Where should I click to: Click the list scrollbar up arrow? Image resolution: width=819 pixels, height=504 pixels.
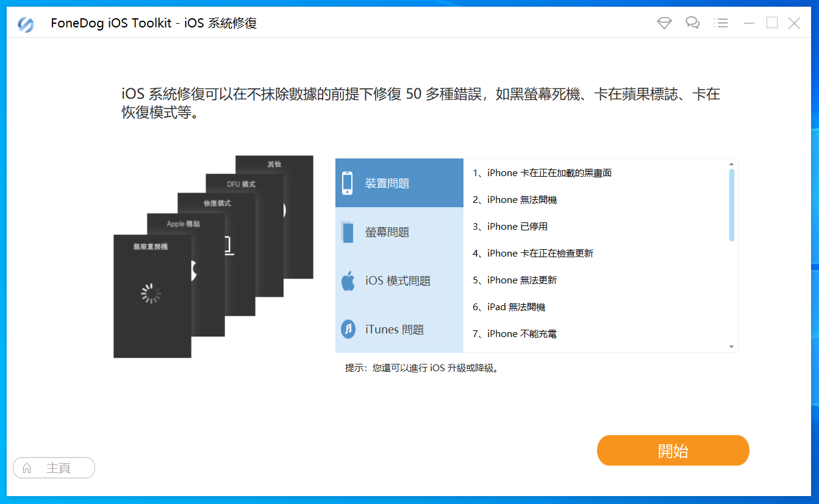point(732,164)
